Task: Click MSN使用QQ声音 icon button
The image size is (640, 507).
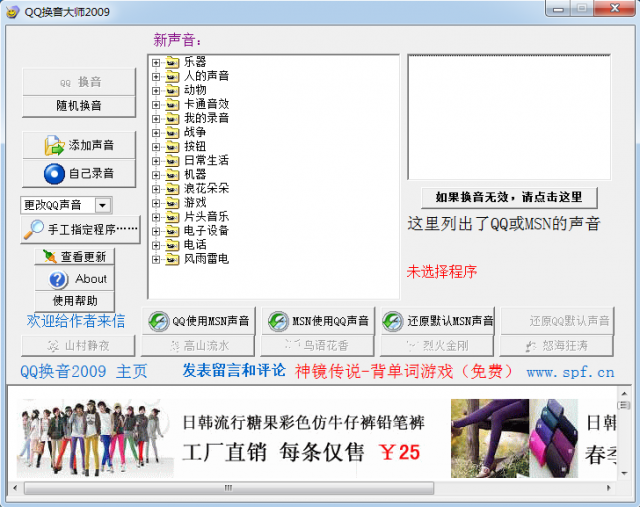Action: click(277, 321)
